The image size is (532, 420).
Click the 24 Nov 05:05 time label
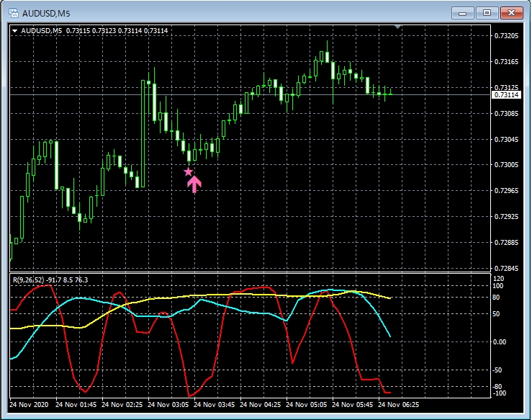tap(307, 405)
